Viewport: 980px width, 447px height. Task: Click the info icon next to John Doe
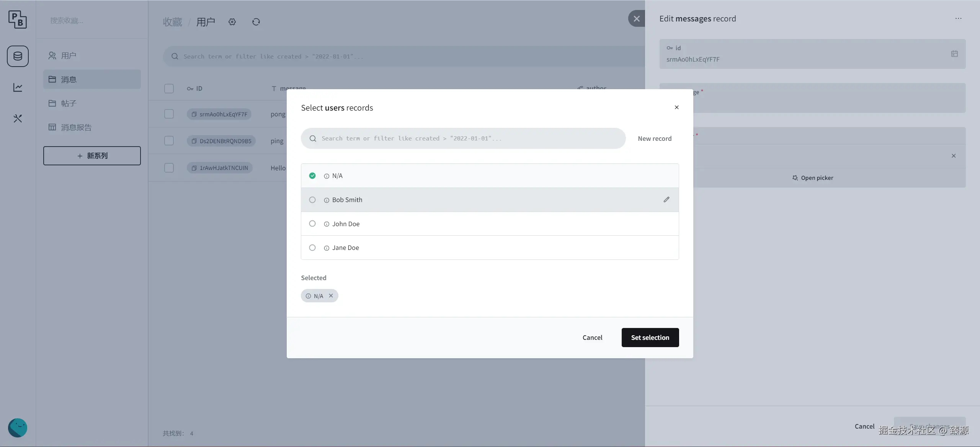point(327,224)
